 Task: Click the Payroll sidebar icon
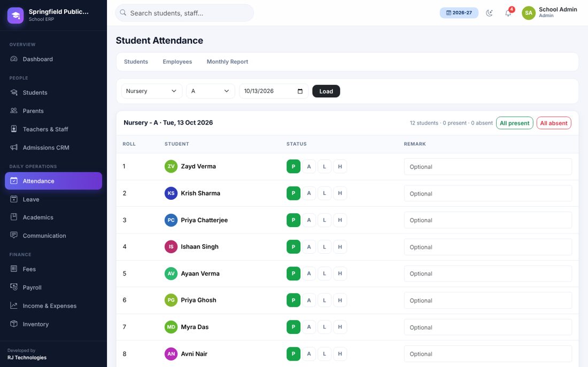click(x=14, y=287)
